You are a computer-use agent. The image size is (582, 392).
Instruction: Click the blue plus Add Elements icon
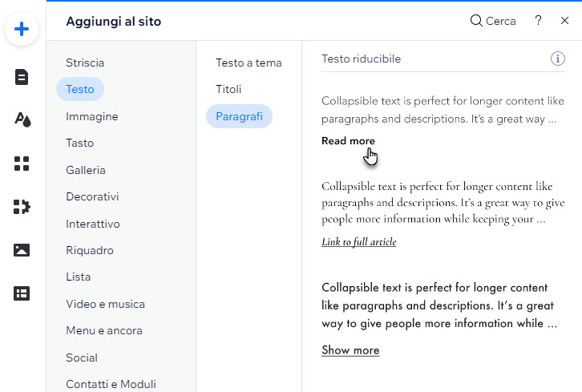(22, 29)
